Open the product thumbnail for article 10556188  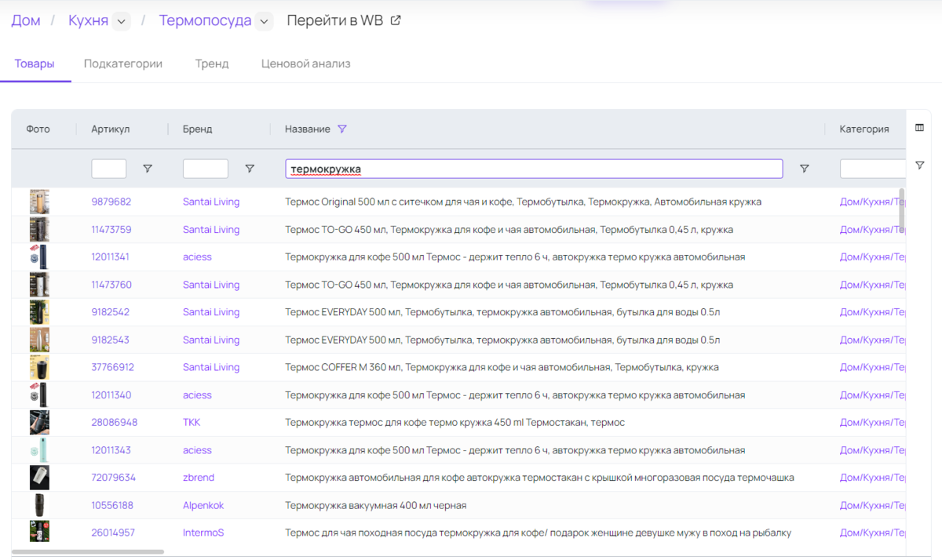(39, 505)
